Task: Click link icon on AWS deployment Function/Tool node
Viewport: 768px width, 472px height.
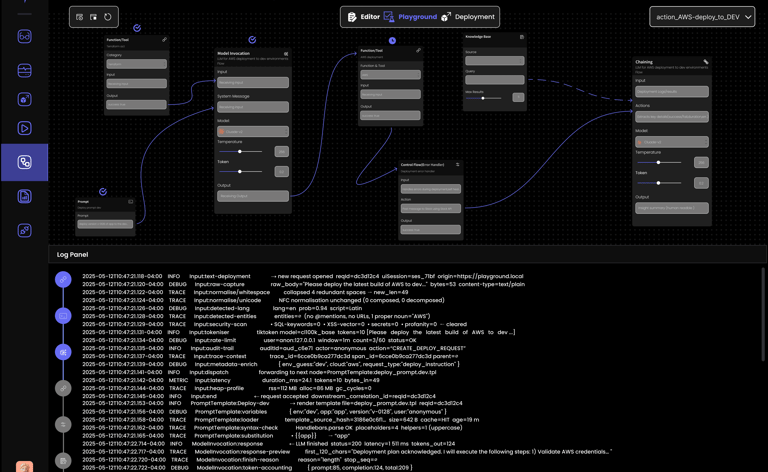Action: (x=418, y=50)
